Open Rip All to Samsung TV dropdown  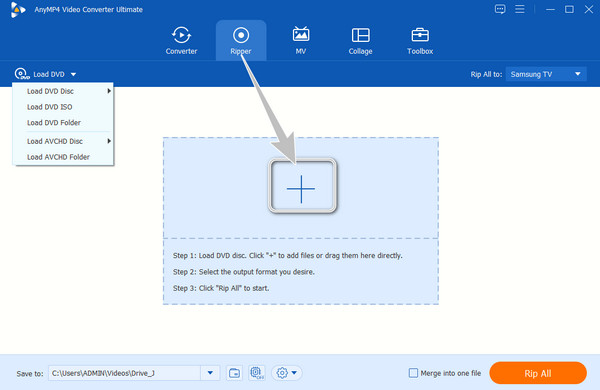546,74
